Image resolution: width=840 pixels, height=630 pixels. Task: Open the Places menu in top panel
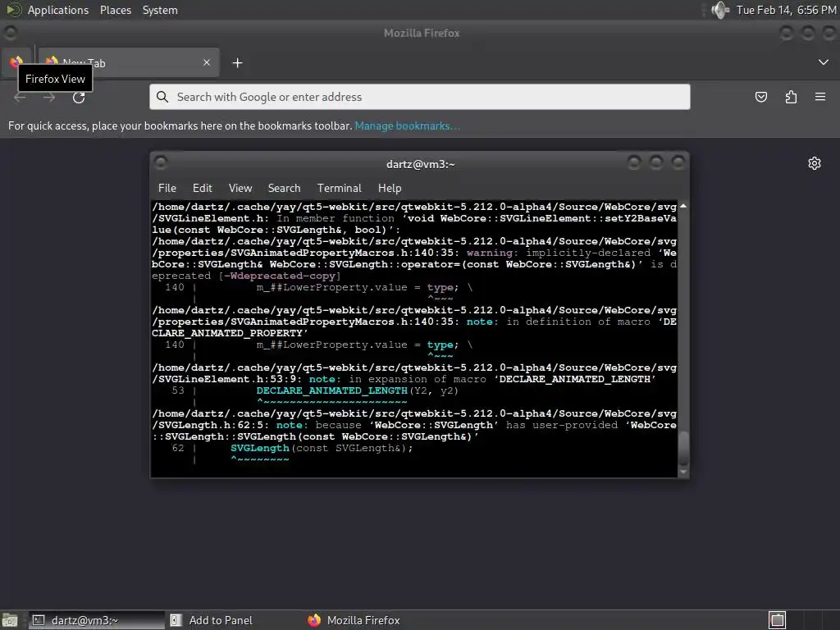[x=116, y=10]
